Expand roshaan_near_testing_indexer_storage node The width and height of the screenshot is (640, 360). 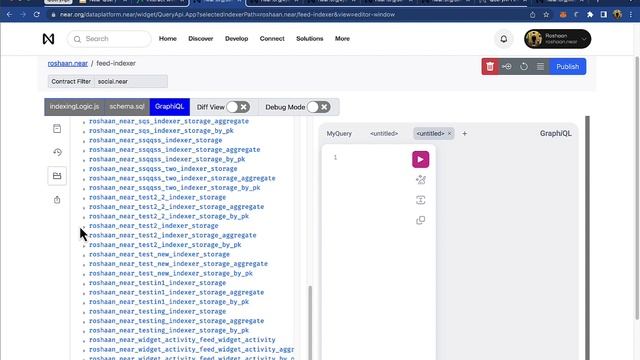(x=84, y=313)
